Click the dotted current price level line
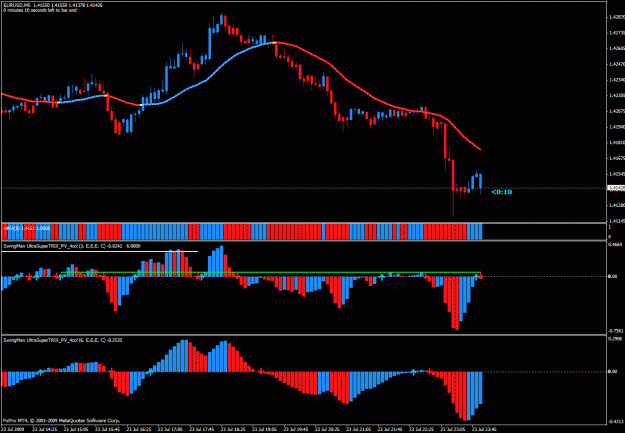Screen dimensions: 625x433 tap(303, 188)
